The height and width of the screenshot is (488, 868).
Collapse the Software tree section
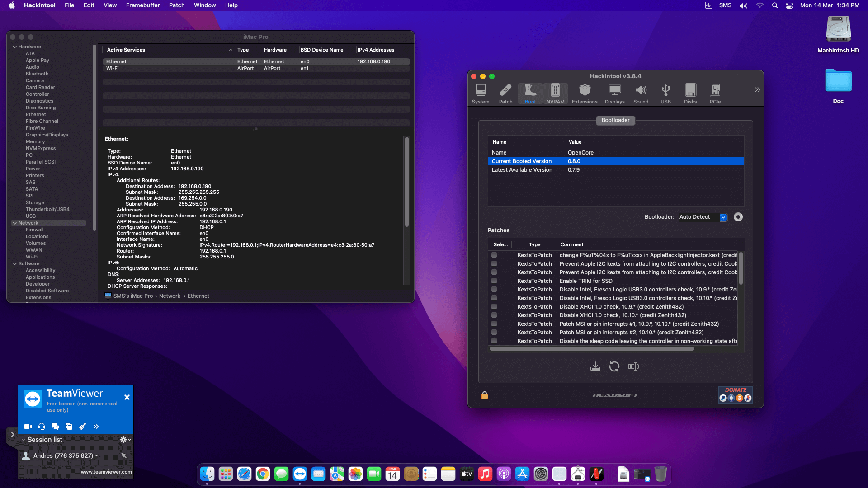click(14, 263)
